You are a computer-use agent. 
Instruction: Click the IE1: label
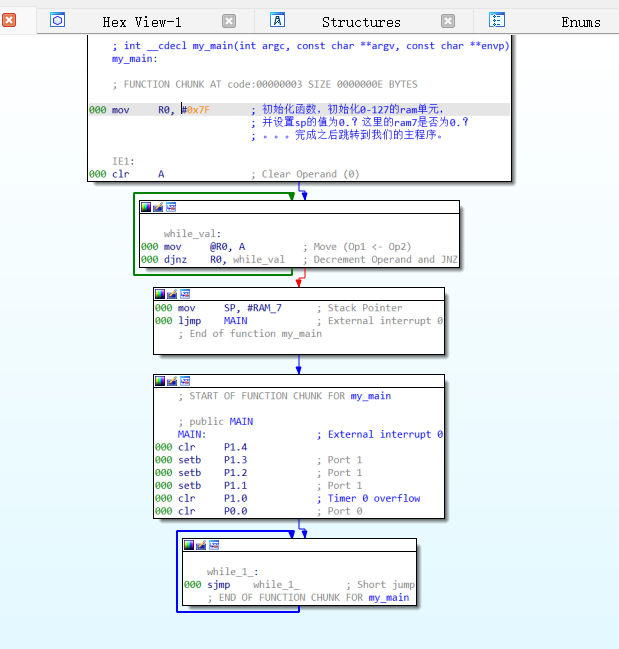click(123, 161)
